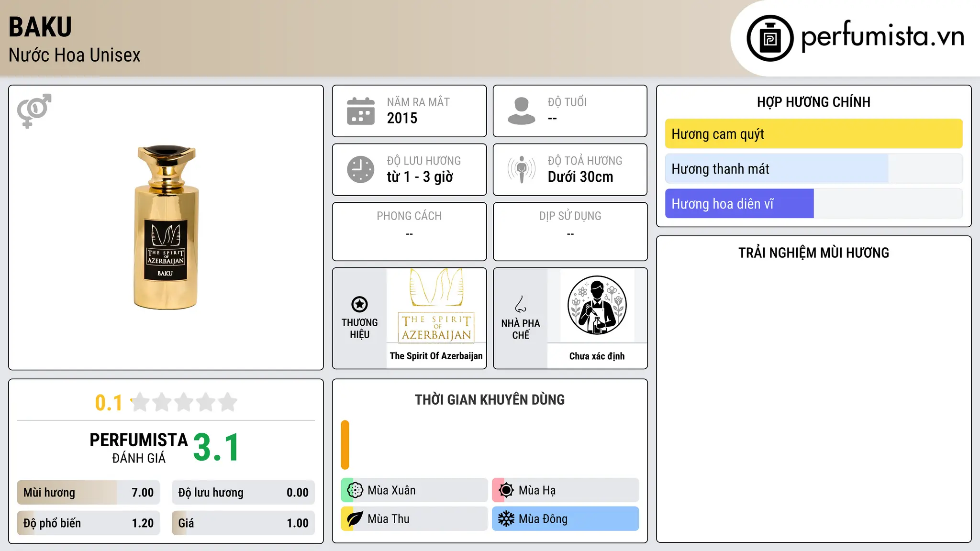Viewport: 980px width, 551px height.
Task: Click the Mùa Hạ sun icon
Action: [x=506, y=490]
